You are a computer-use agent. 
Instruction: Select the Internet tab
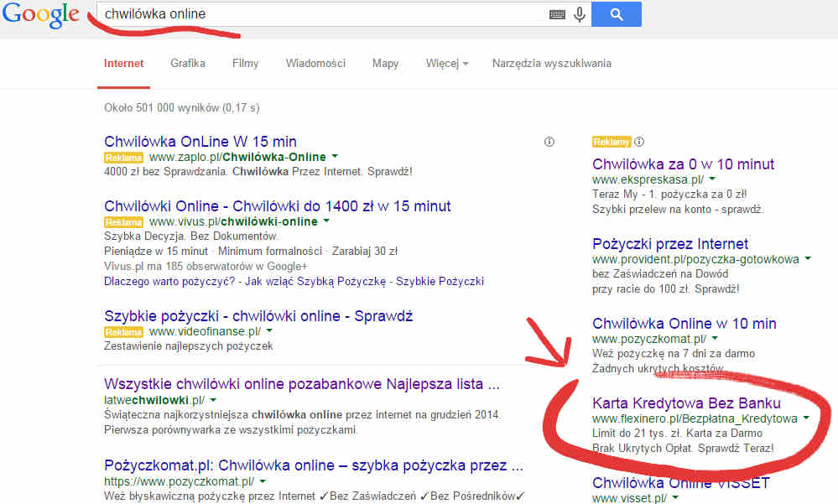[x=123, y=63]
